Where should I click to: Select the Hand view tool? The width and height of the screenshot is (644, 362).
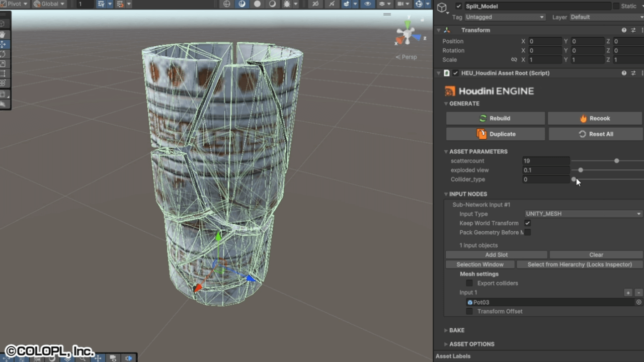click(x=3, y=34)
